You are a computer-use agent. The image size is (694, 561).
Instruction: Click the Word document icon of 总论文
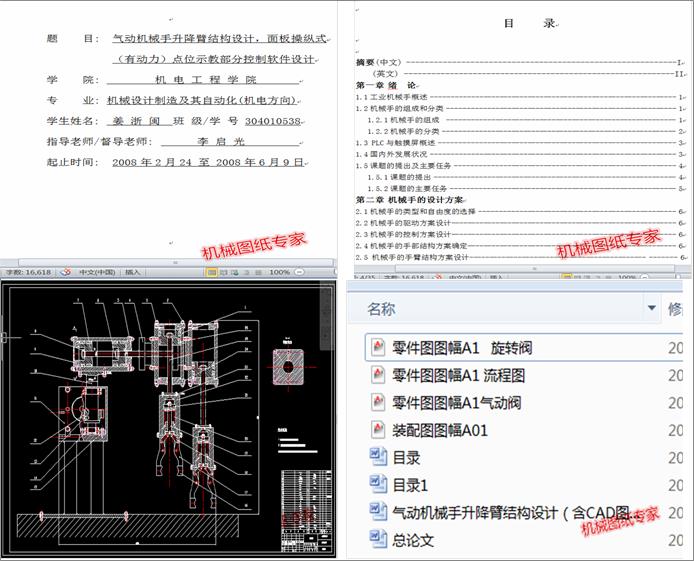tap(378, 539)
